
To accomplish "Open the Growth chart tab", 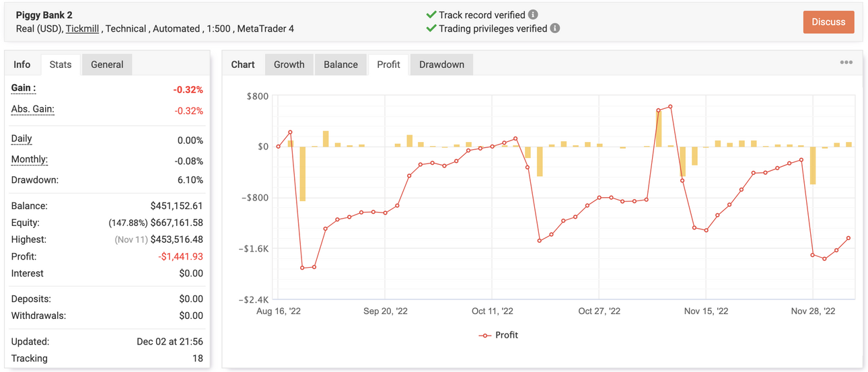I will tap(289, 65).
